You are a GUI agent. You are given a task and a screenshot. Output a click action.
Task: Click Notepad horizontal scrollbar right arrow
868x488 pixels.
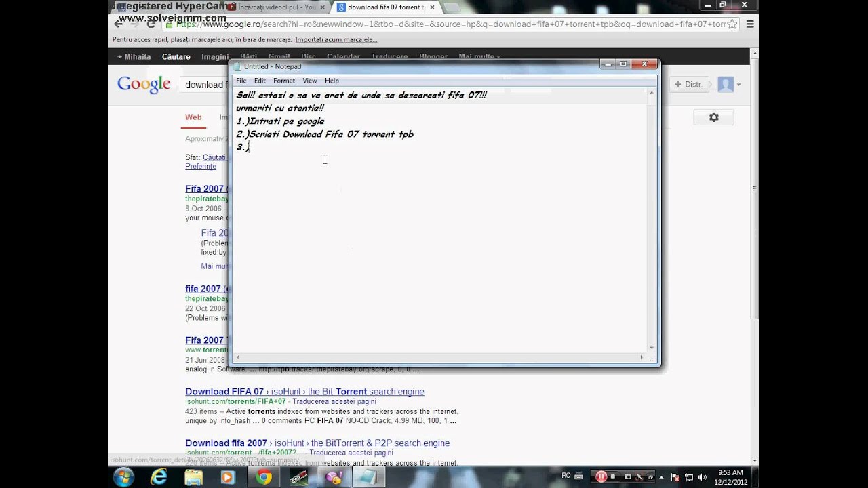642,357
